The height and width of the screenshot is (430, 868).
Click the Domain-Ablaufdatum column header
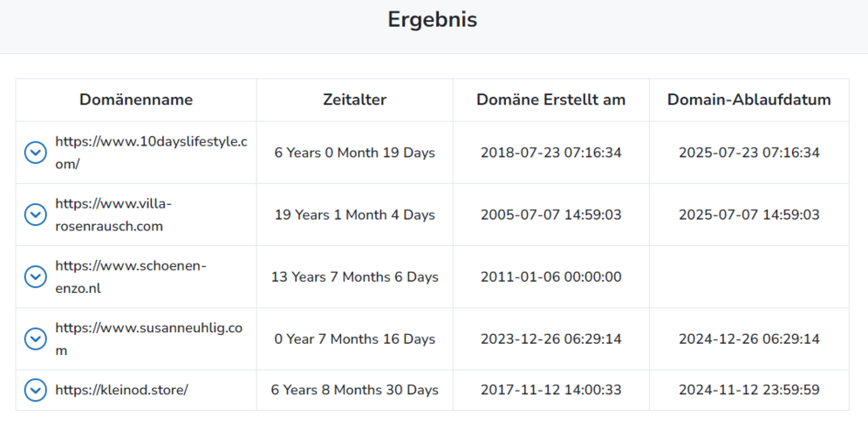749,99
